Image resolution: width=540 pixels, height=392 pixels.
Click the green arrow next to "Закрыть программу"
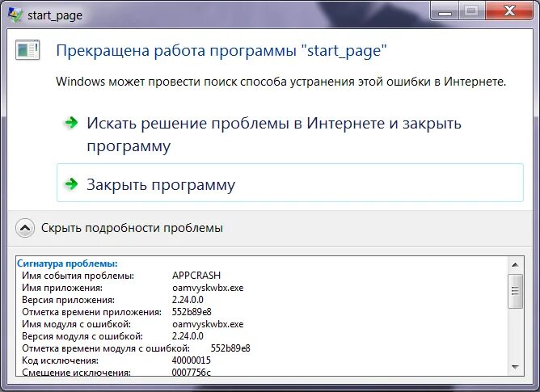[x=71, y=184]
